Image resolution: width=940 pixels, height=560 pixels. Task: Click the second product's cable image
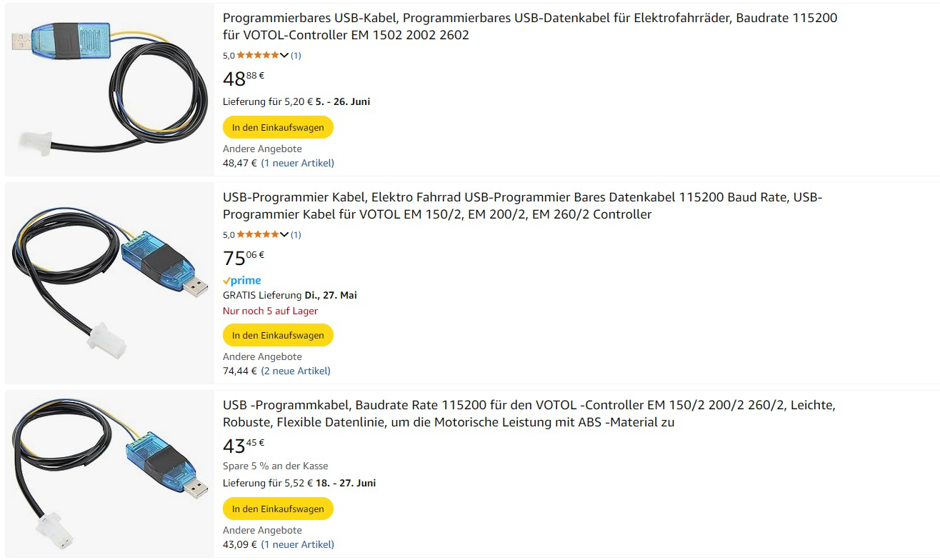tap(109, 282)
